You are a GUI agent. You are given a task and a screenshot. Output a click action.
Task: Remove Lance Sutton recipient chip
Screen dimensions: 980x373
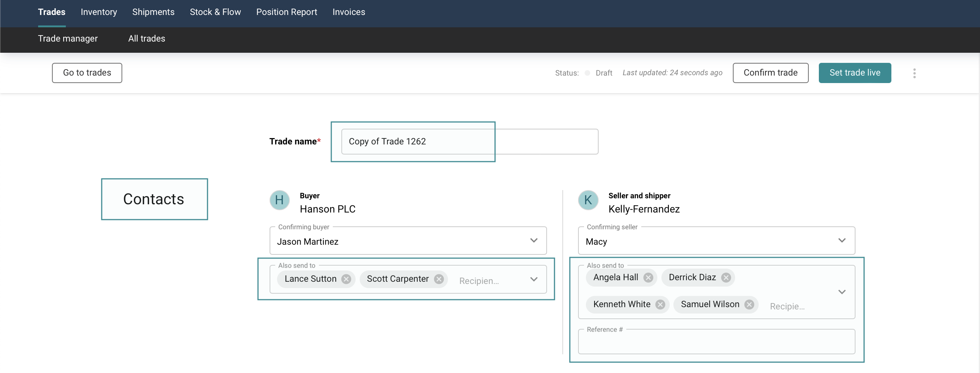[x=346, y=279]
